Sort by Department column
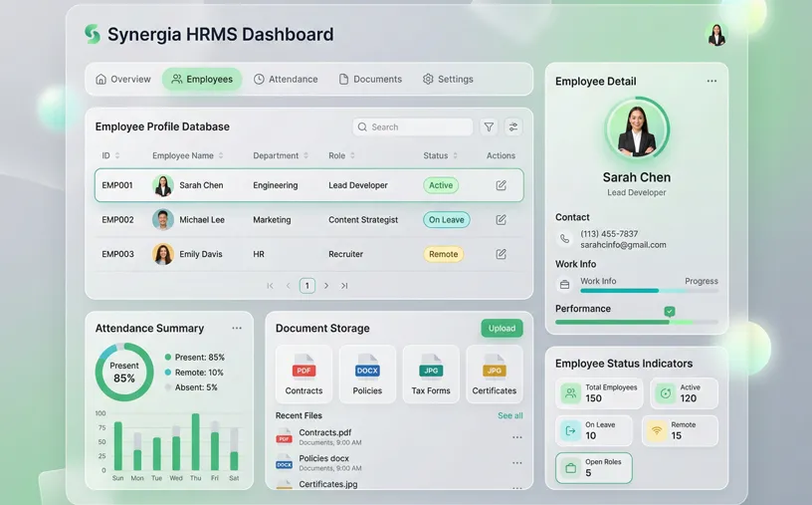This screenshot has height=505, width=812. click(x=281, y=155)
